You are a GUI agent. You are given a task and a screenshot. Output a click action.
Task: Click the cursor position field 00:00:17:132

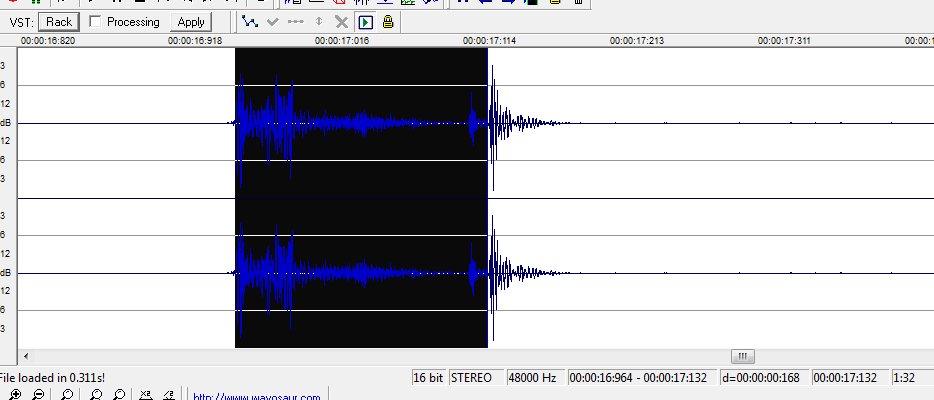point(849,377)
